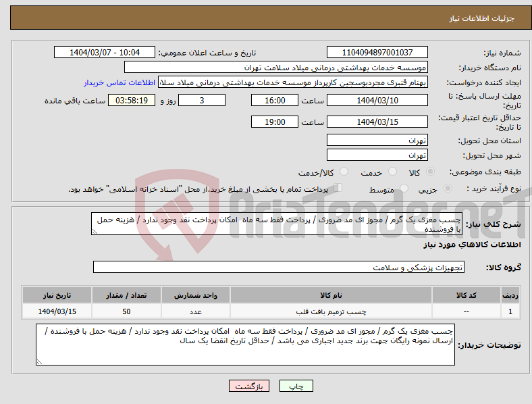Select the متوسط purchase type radio
The image size is (532, 404).
(x=404, y=188)
